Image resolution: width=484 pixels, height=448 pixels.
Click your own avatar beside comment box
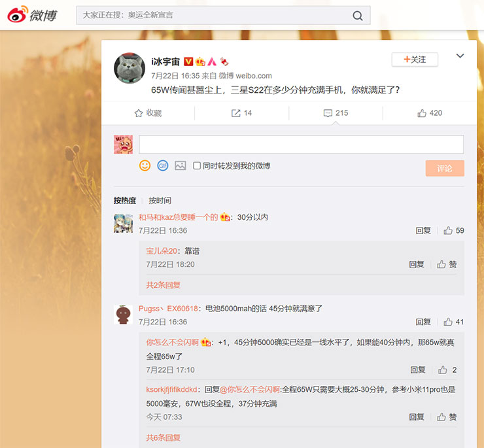coord(123,144)
